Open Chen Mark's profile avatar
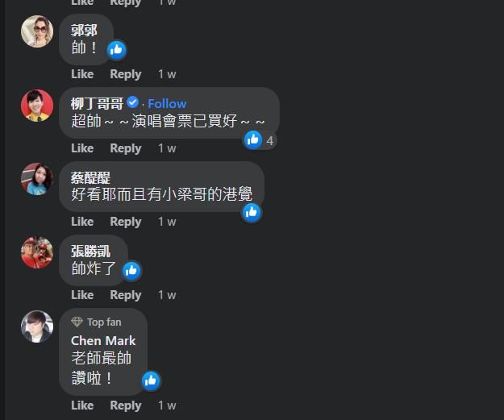Image resolution: width=504 pixels, height=420 pixels. point(37,326)
